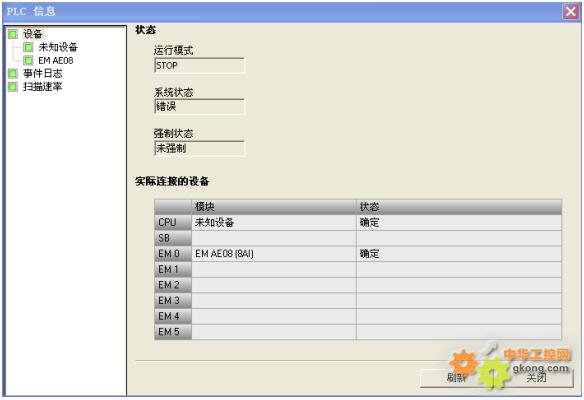Click green status icon beside 设备
The height and width of the screenshot is (400, 584).
(13, 34)
